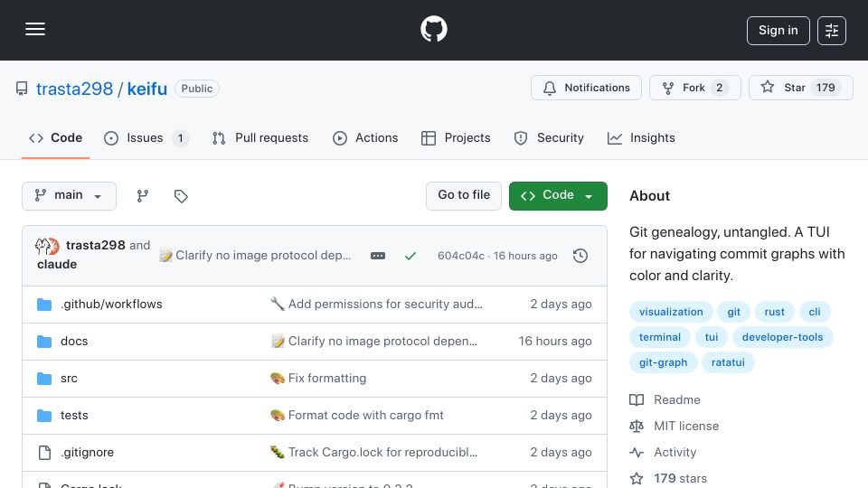Screen dimensions: 868x488
Task: Select the git topic tag
Action: click(733, 312)
